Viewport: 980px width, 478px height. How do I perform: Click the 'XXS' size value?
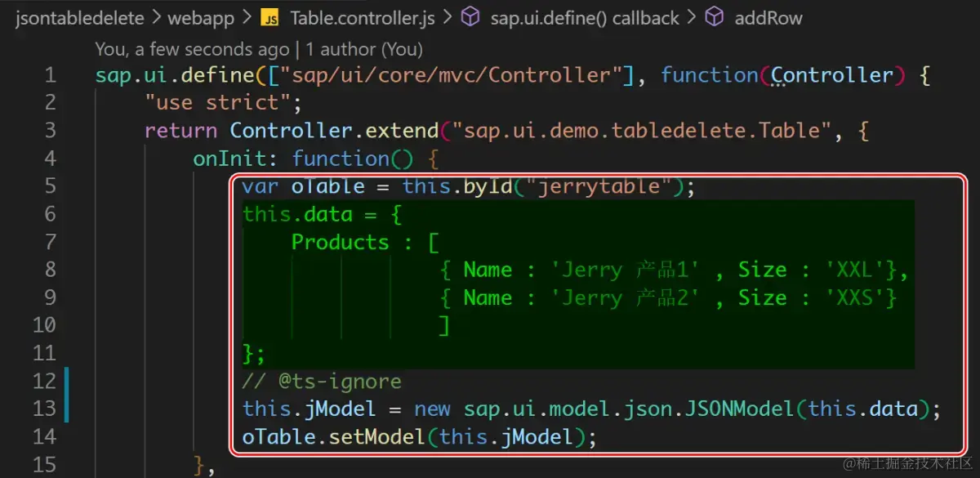pyautogui.click(x=856, y=297)
